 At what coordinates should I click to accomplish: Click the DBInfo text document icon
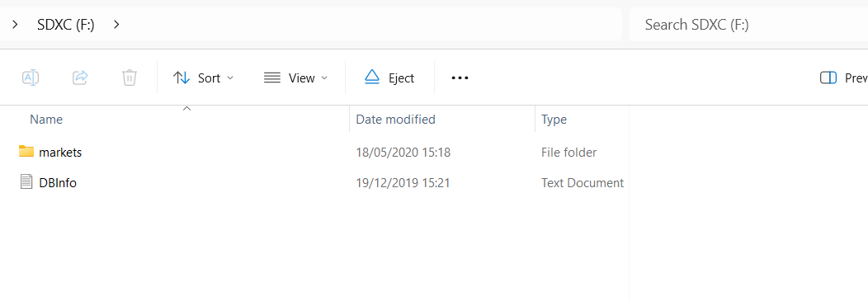(x=26, y=182)
